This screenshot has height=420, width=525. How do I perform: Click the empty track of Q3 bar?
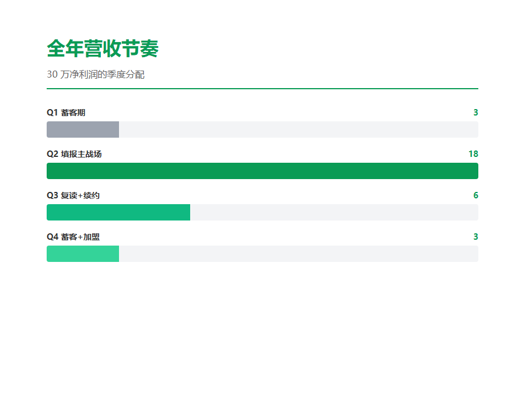[334, 212]
